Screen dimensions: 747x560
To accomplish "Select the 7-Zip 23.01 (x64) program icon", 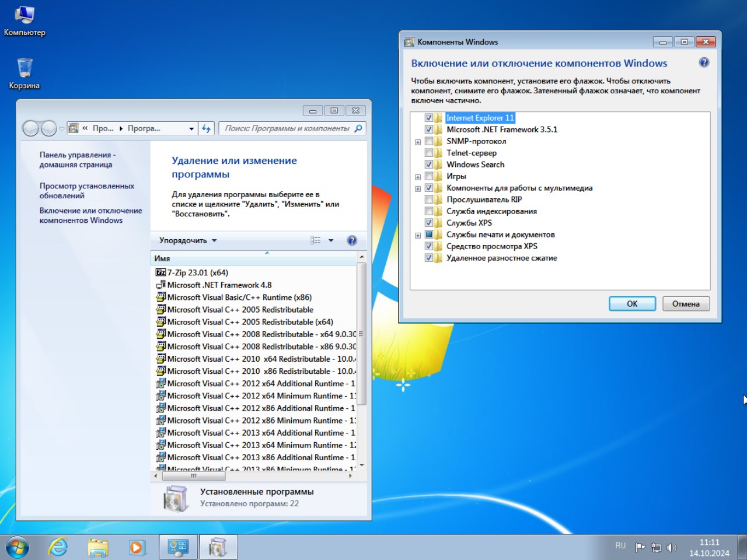I will coord(160,272).
